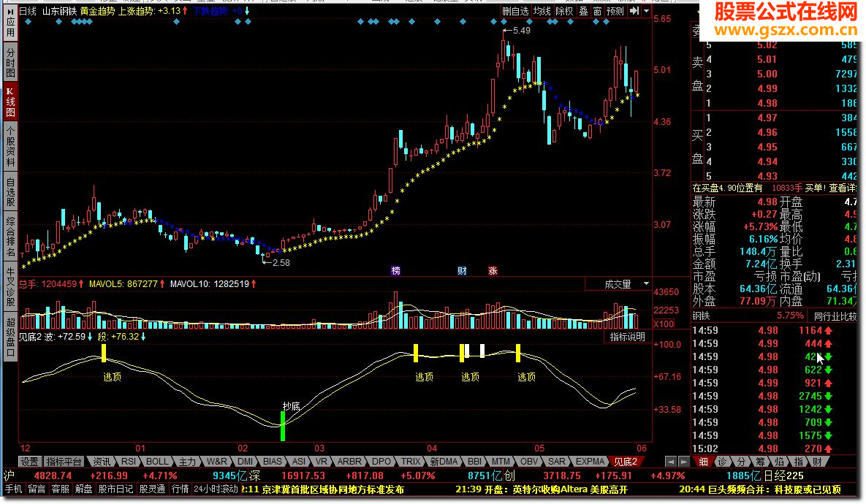Click the red 涨 marker under chart
Screen dimensions: 866x504
click(493, 270)
